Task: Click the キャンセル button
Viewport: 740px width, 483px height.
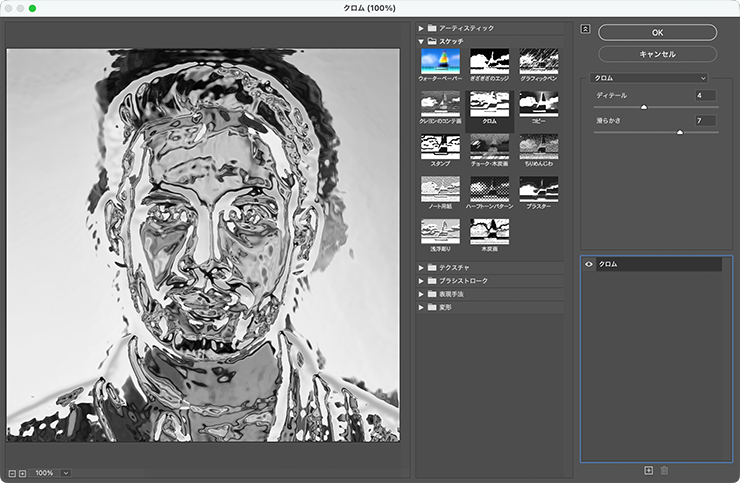Action: click(x=657, y=54)
